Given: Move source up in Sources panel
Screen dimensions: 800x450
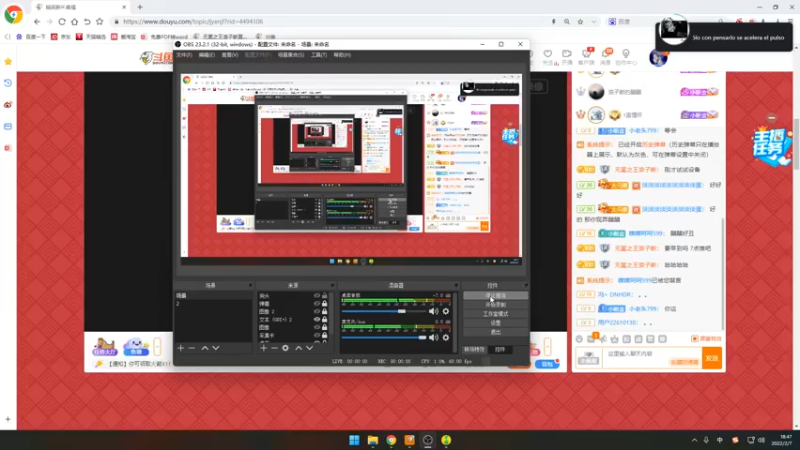Looking at the screenshot, I should tap(298, 348).
